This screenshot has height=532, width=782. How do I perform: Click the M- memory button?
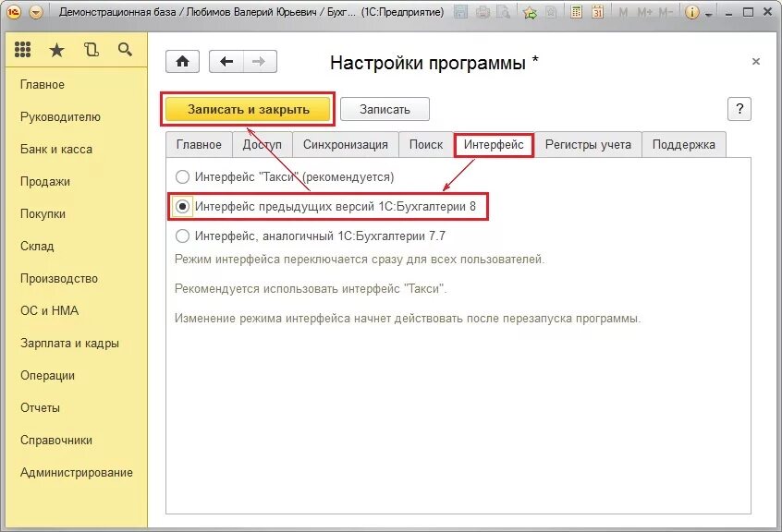(666, 12)
